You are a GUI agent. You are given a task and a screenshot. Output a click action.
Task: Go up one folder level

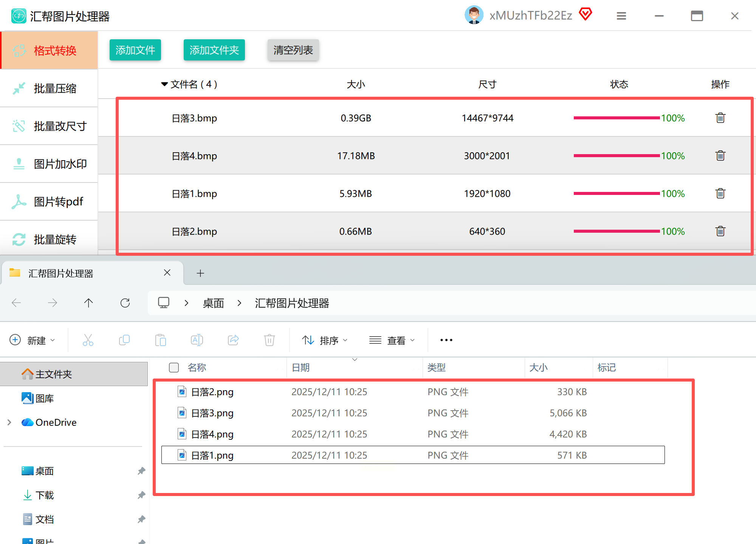88,303
